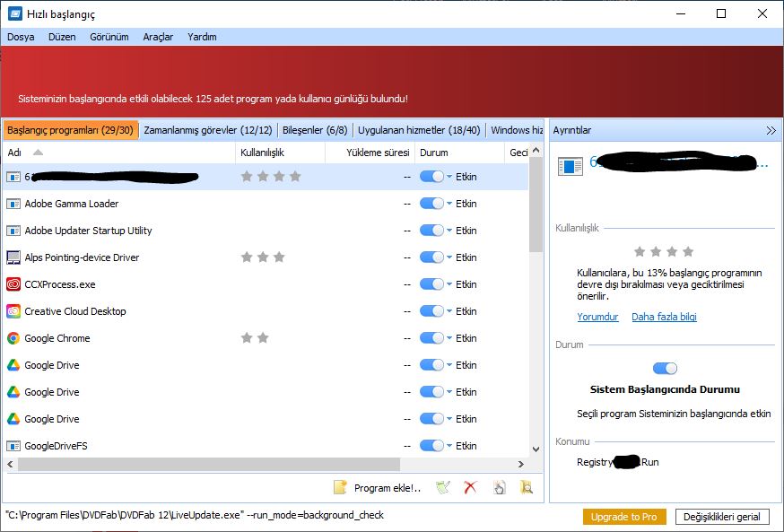784x532 pixels.
Task: Switch to Zamanlanmış görevler (12/12) tab
Action: [208, 130]
